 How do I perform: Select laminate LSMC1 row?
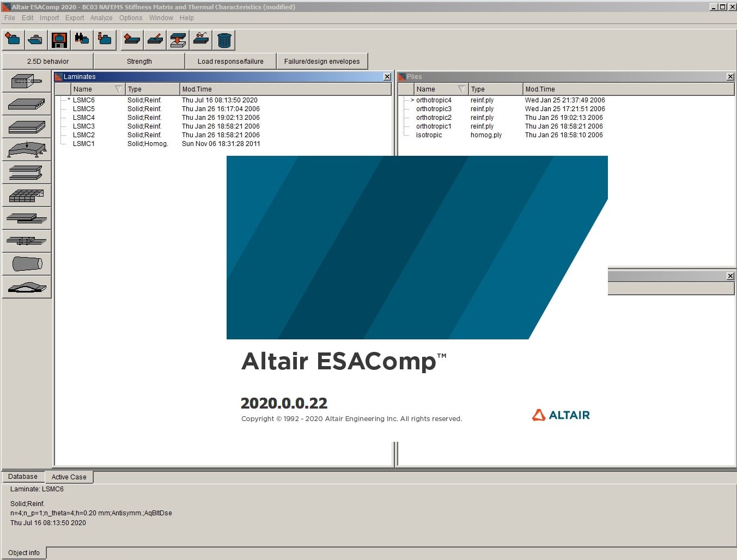click(224, 144)
